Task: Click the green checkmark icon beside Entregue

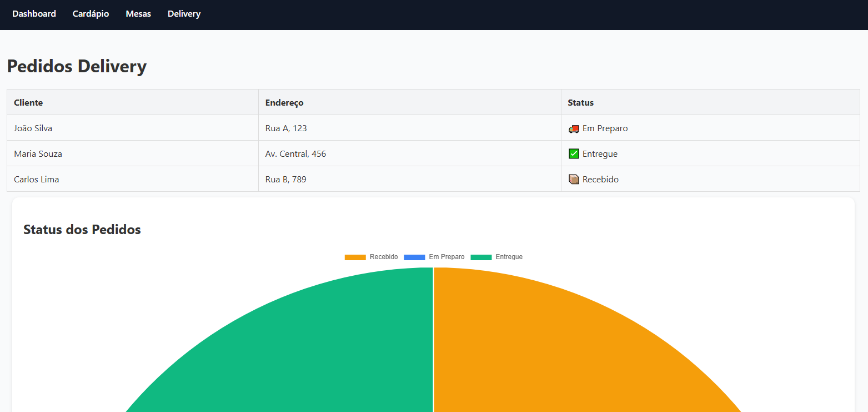Action: [x=574, y=154]
